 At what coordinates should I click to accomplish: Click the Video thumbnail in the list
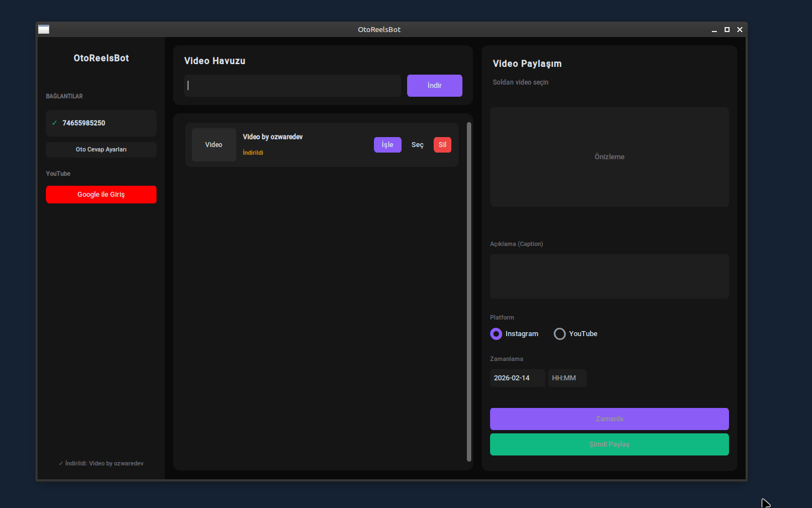(214, 145)
